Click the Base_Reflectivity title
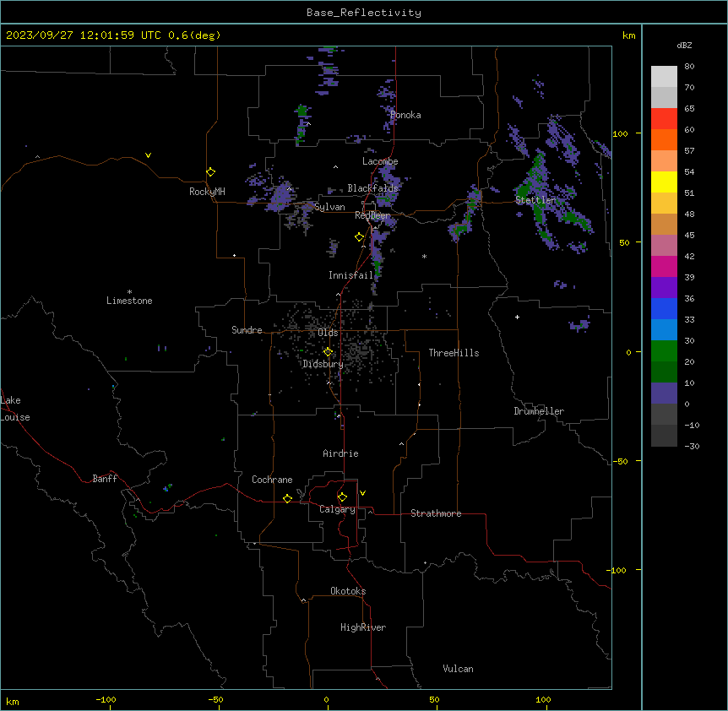Image resolution: width=728 pixels, height=711 pixels. pyautogui.click(x=364, y=13)
